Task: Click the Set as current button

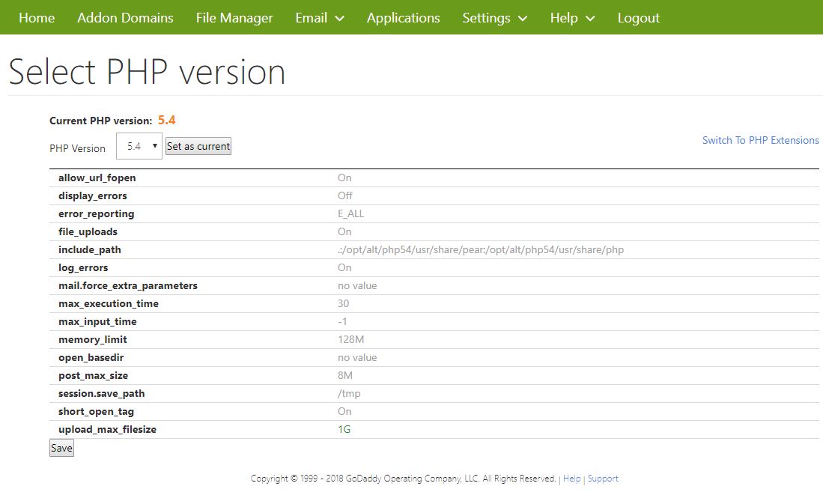Action: pos(198,146)
